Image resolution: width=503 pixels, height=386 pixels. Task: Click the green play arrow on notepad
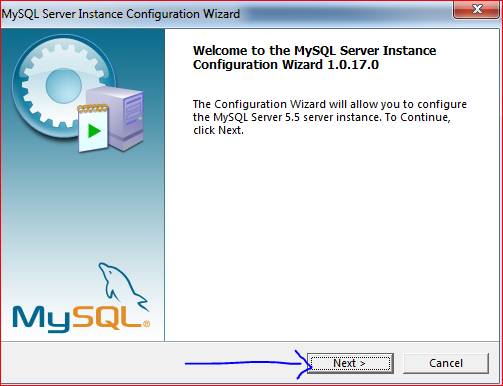point(94,131)
